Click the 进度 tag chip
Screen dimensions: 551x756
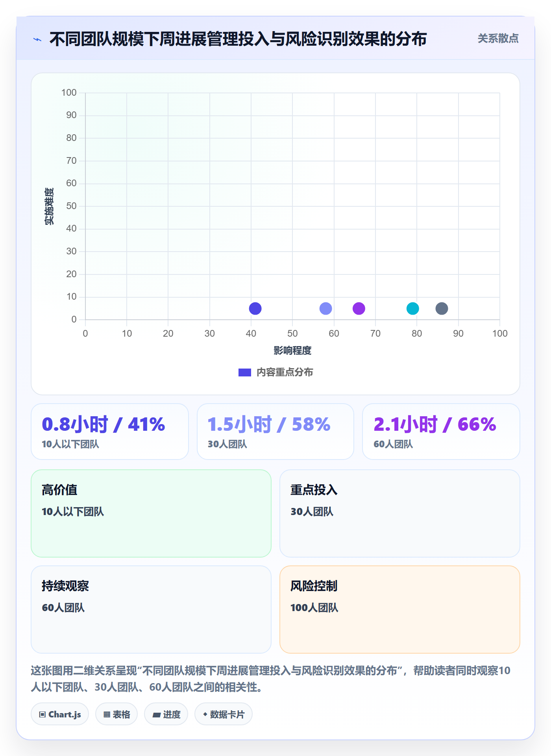166,714
